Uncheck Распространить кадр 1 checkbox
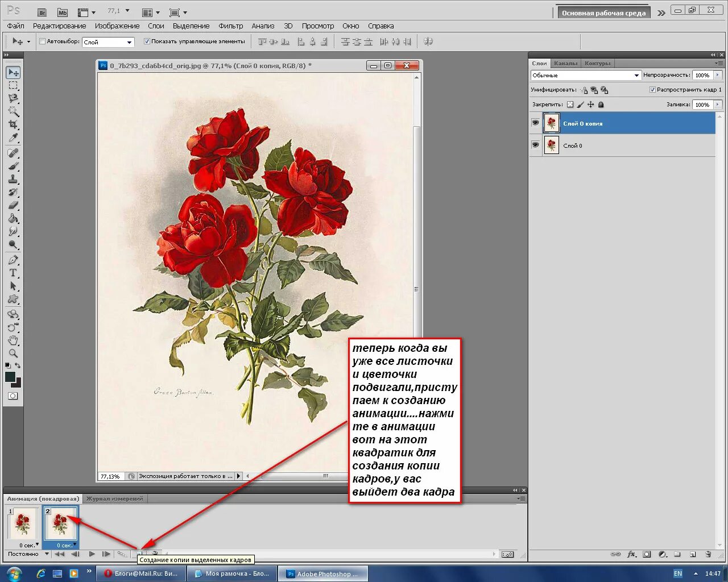Screen dimensions: 728x582 point(652,90)
